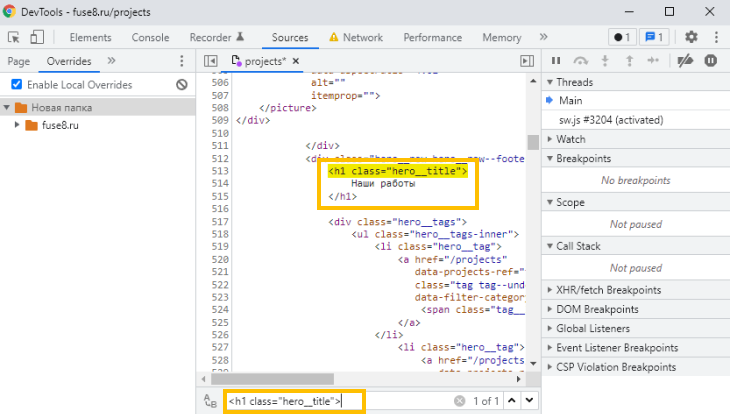Open the Page tab in navigator
This screenshot has height=414, width=730.
click(18, 61)
